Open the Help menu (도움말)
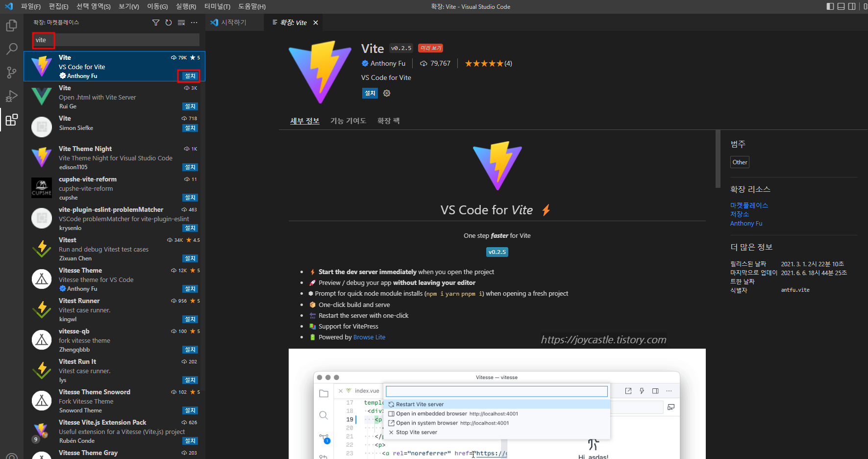 (252, 6)
